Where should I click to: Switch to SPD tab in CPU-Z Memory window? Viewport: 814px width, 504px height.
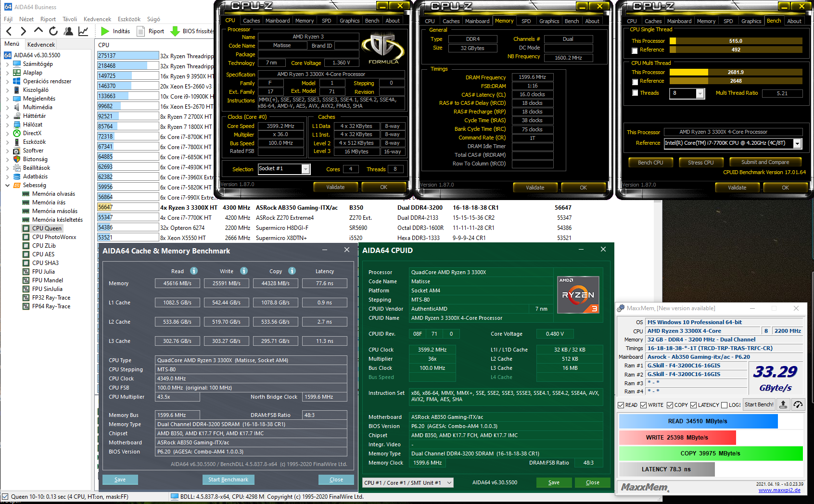(526, 21)
